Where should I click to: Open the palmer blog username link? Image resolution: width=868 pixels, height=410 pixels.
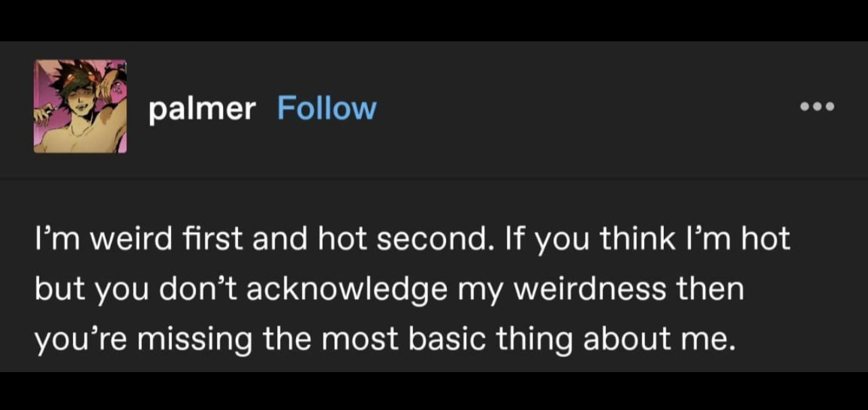tap(202, 108)
